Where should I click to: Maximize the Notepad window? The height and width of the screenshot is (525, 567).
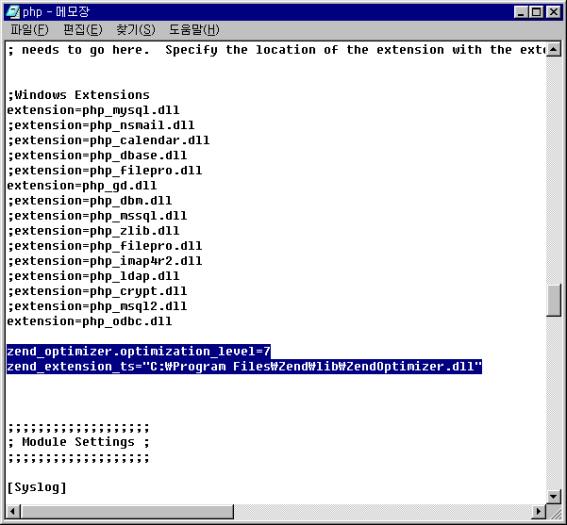tap(537, 12)
